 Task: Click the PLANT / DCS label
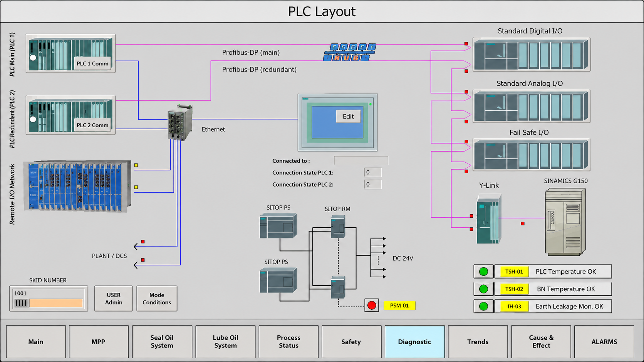tap(109, 256)
